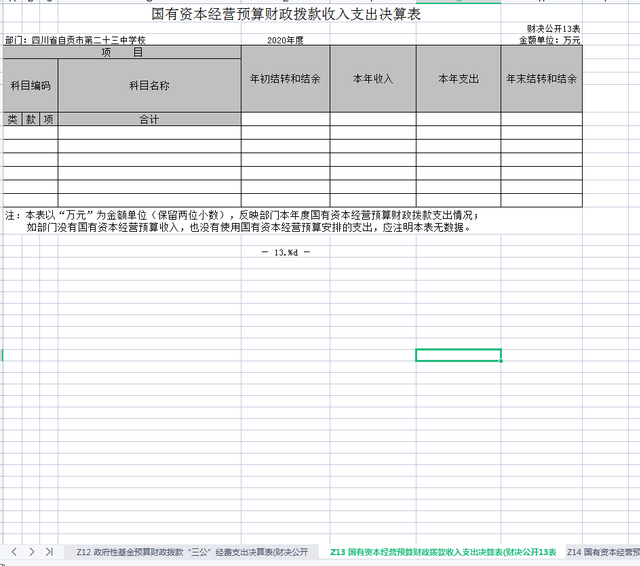This screenshot has height=566, width=640.
Task: Select the Z13 sheet tab
Action: (441, 552)
